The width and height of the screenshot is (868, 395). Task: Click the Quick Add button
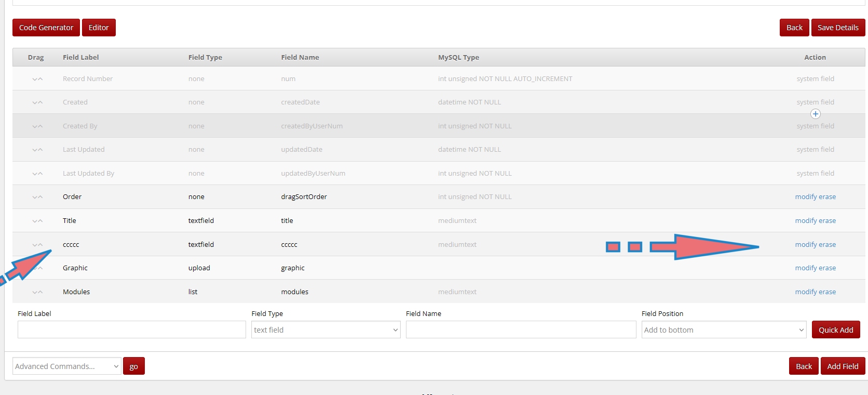click(835, 330)
